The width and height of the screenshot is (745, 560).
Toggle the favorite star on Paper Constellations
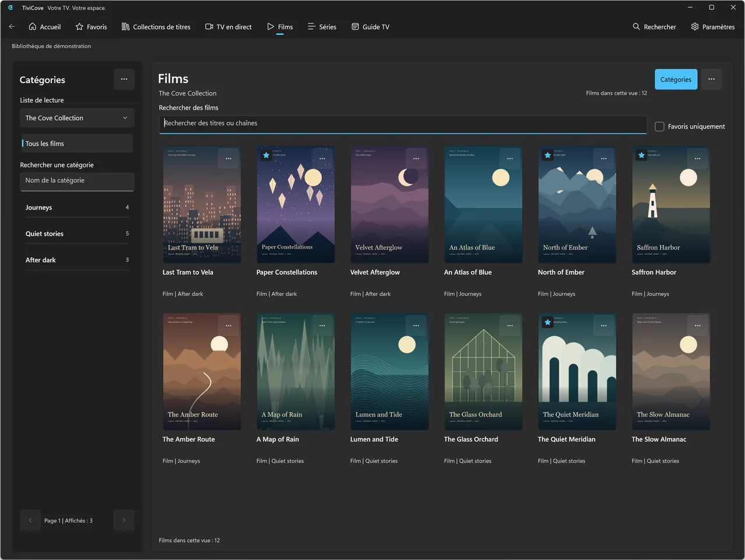click(266, 155)
